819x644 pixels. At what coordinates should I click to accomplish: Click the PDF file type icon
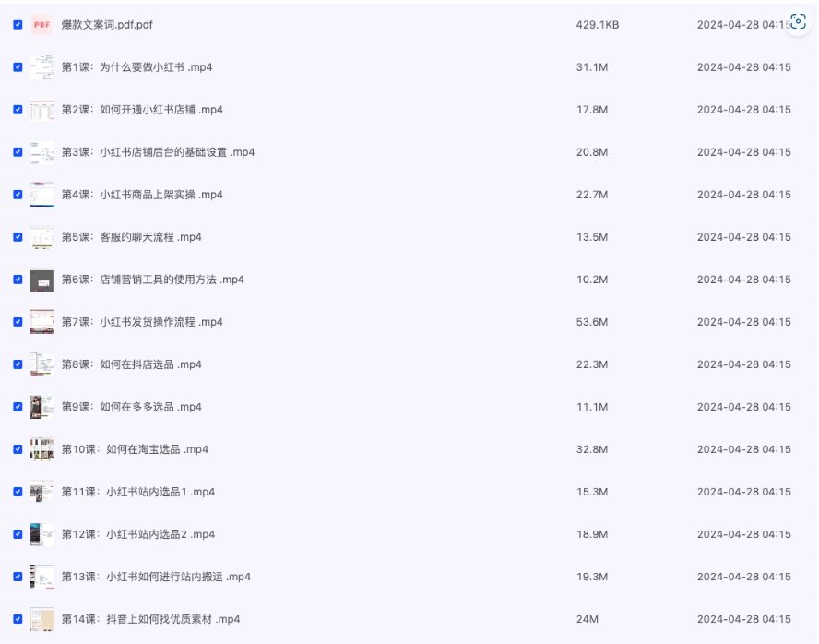click(x=42, y=25)
